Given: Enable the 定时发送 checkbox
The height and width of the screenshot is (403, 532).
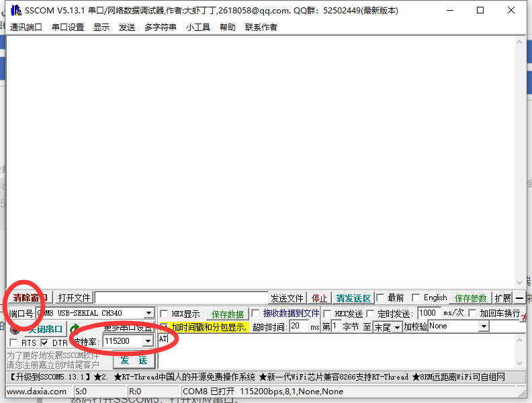Looking at the screenshot, I should (x=370, y=314).
